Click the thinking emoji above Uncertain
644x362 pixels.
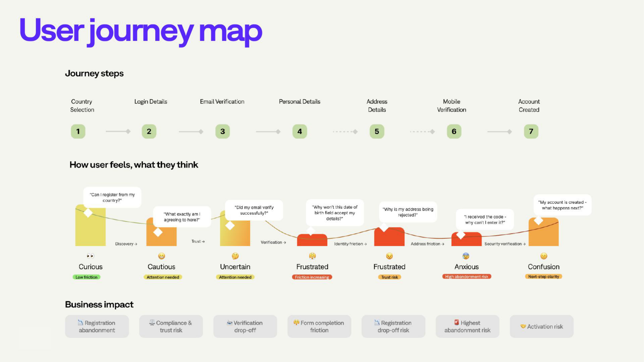pos(235,256)
